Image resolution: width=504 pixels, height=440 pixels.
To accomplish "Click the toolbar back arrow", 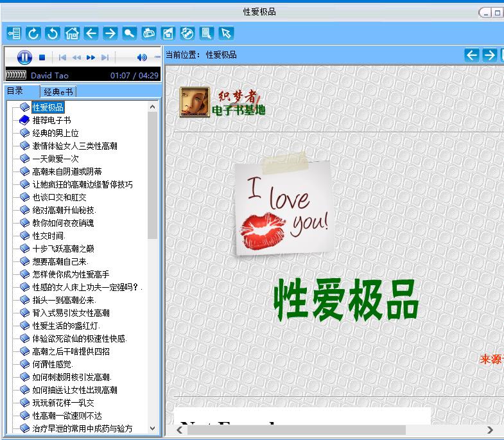I will point(91,33).
